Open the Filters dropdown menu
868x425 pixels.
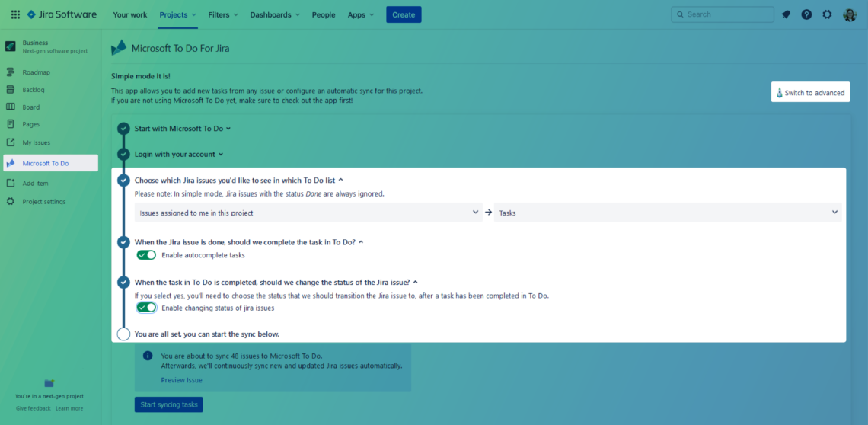tap(223, 15)
